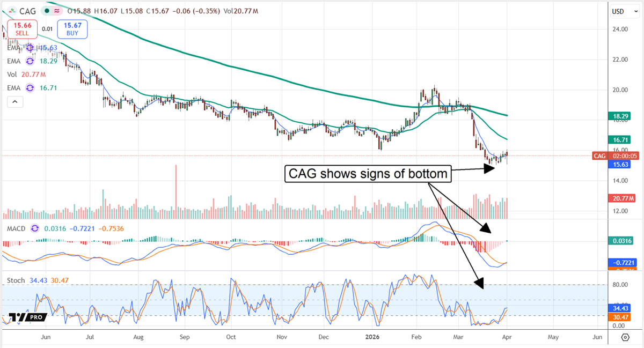Click the CAG company logo icon

pos(12,11)
